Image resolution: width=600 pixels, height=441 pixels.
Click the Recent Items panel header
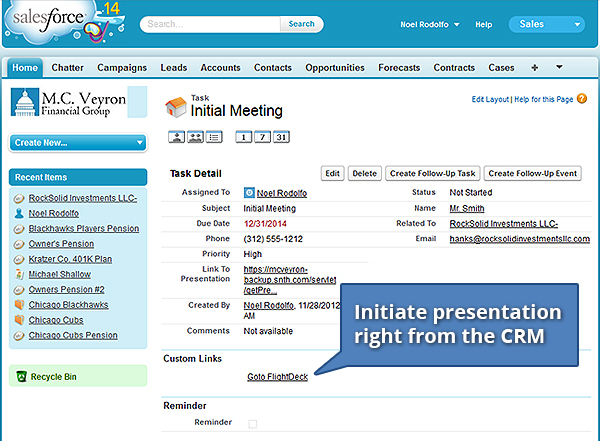78,177
